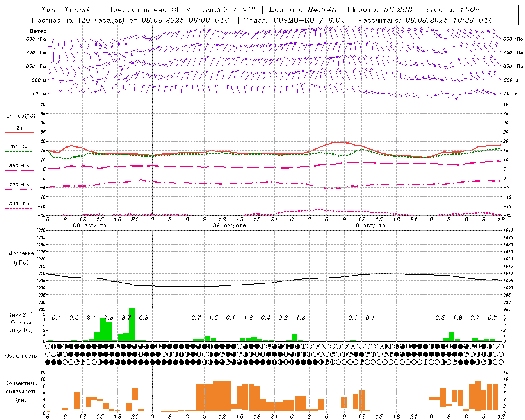Select the 2.1 precipitation total value
Image resolution: width=525 pixels, height=420 pixels.
coord(91,318)
